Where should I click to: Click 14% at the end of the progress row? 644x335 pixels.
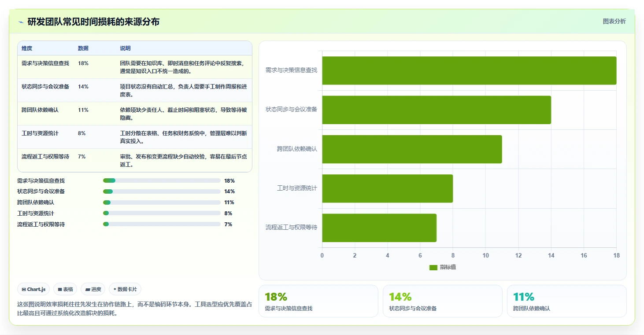coord(229,191)
